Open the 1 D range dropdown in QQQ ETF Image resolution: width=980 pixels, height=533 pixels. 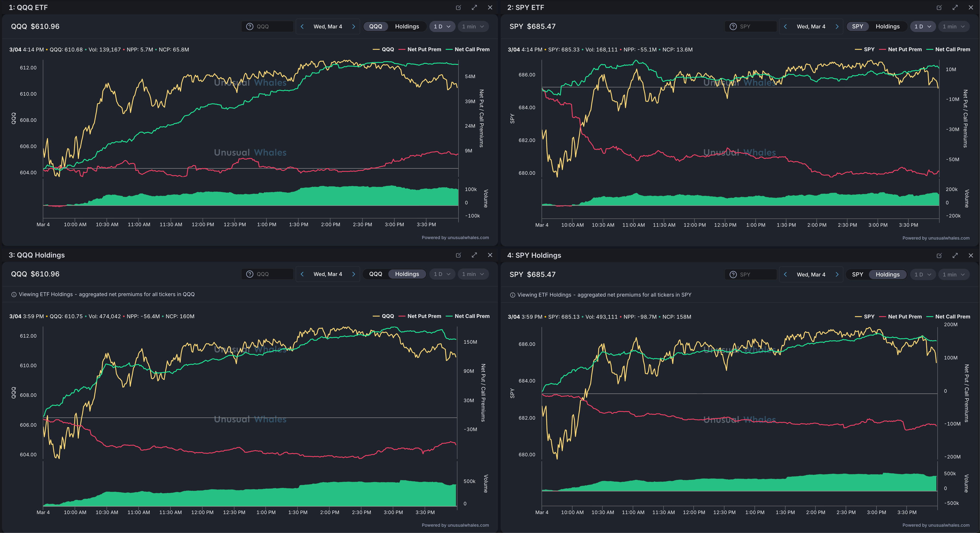coord(442,27)
